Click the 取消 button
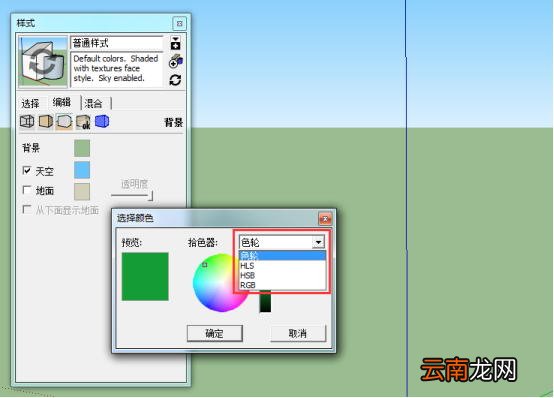554x398 pixels. [298, 333]
